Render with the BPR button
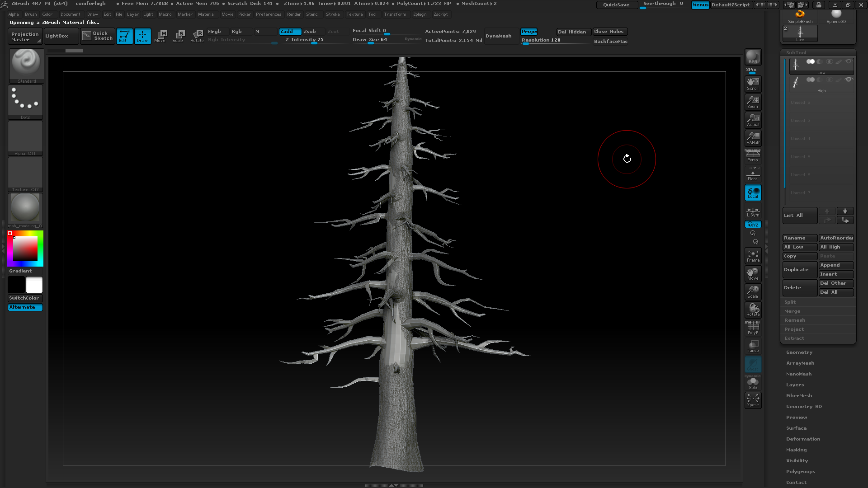 tap(753, 57)
